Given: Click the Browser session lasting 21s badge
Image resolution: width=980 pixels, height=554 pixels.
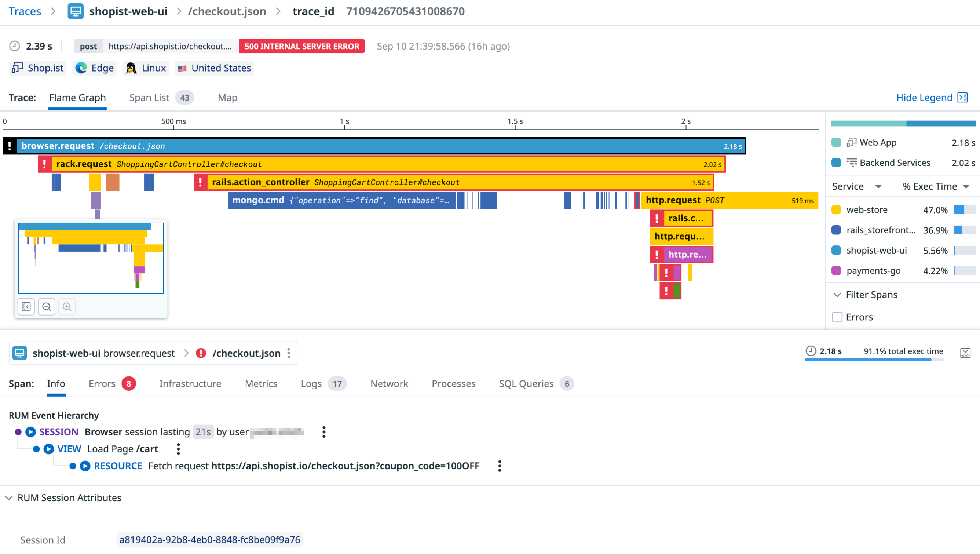Looking at the screenshot, I should coord(203,431).
